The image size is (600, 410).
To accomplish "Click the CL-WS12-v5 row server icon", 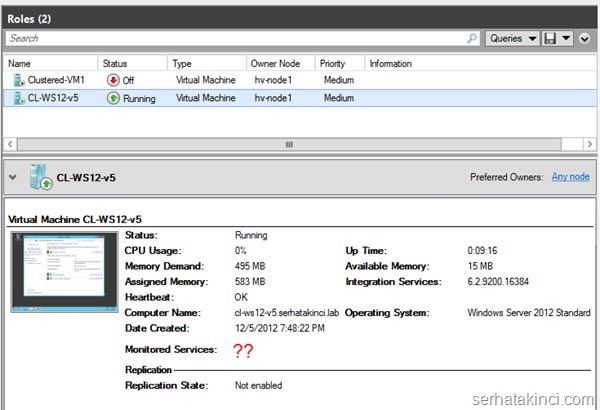I will coord(19,98).
